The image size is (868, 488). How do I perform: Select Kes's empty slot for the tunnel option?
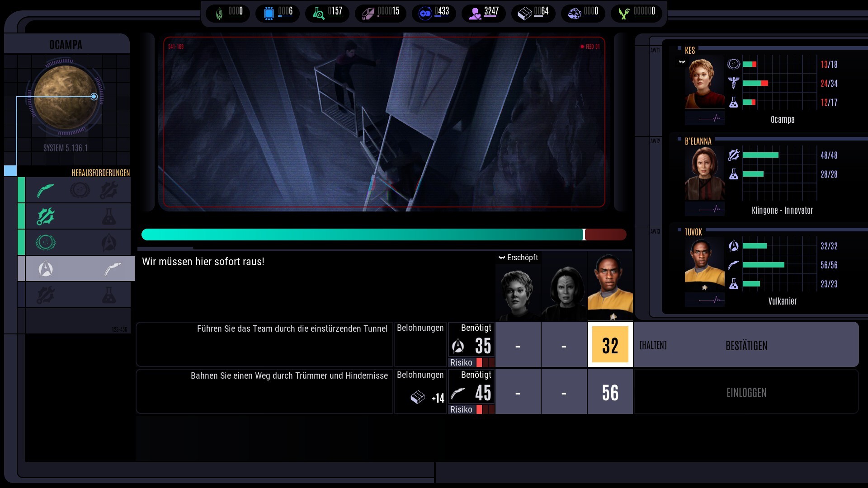[x=518, y=345]
